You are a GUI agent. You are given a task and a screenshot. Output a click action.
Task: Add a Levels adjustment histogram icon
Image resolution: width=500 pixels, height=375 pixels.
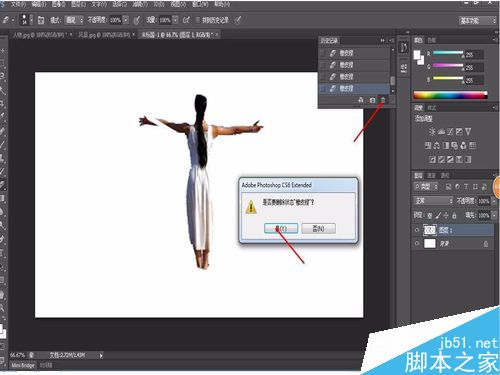[441, 132]
